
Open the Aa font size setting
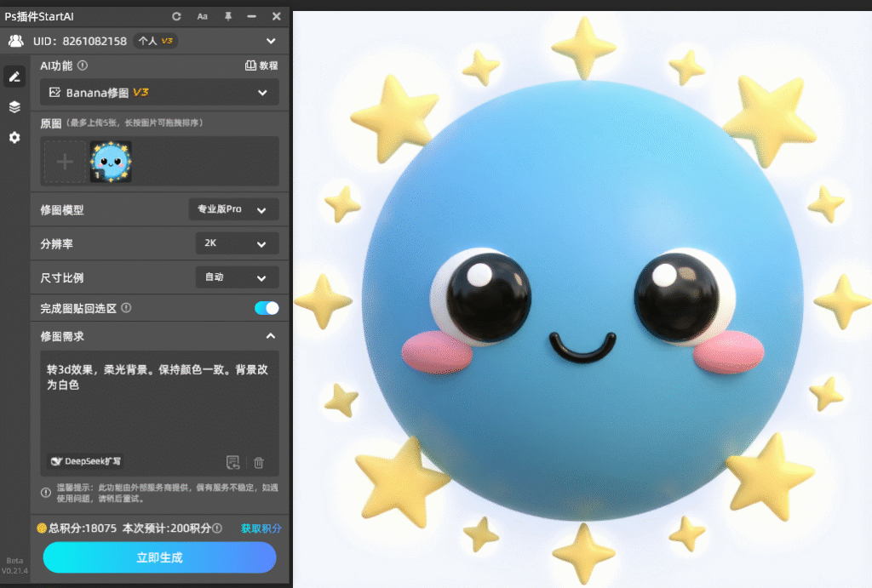click(202, 16)
